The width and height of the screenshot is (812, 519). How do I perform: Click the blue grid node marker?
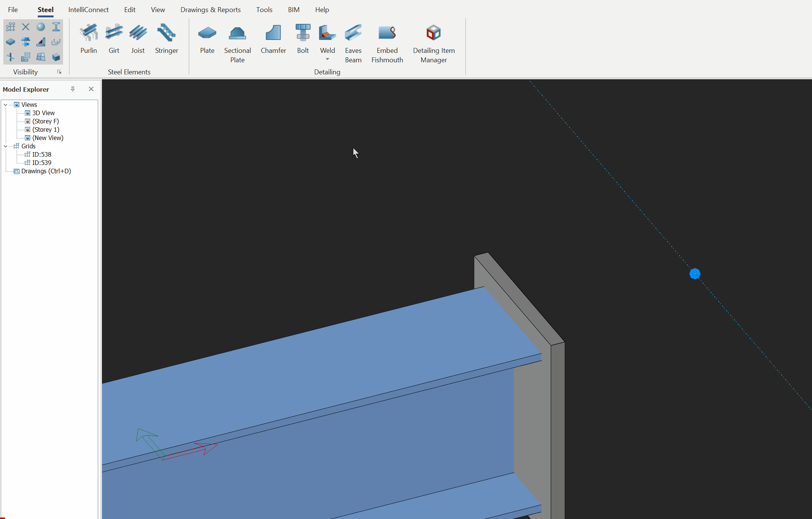695,274
